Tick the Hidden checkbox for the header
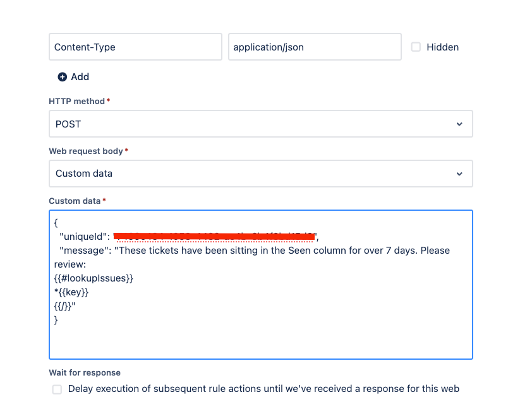This screenshot has height=397, width=532. coord(416,47)
